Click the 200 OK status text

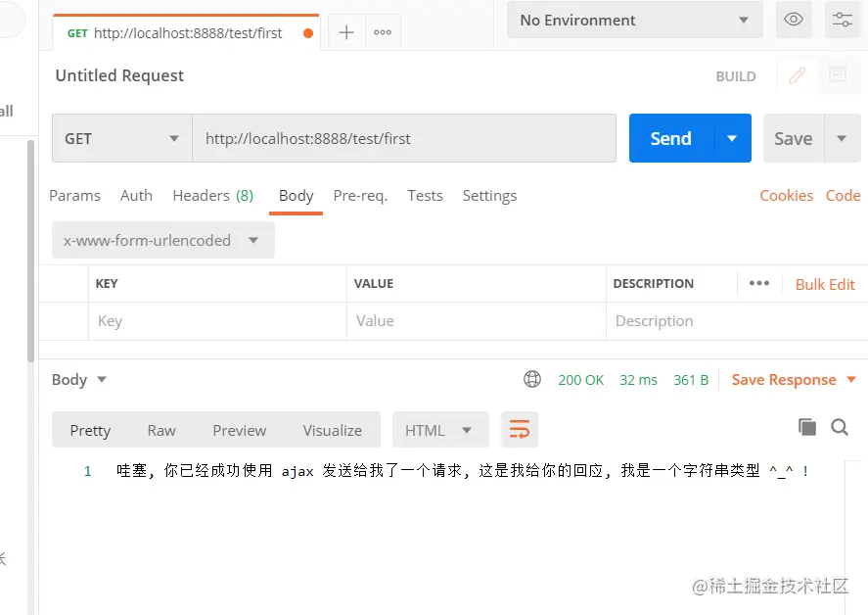point(580,380)
